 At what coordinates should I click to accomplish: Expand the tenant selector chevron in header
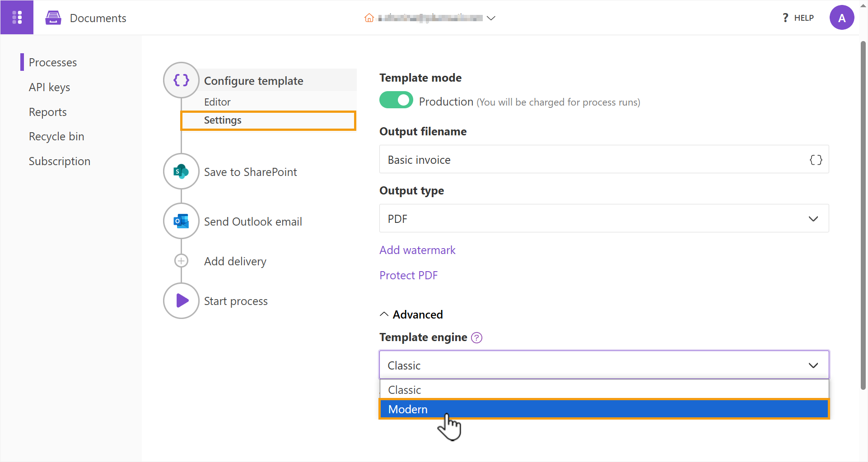point(491,18)
